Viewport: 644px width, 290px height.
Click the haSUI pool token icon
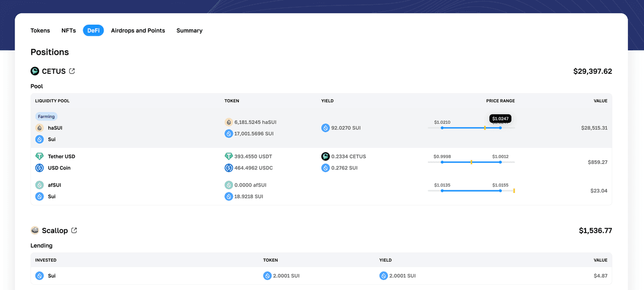[x=39, y=128]
